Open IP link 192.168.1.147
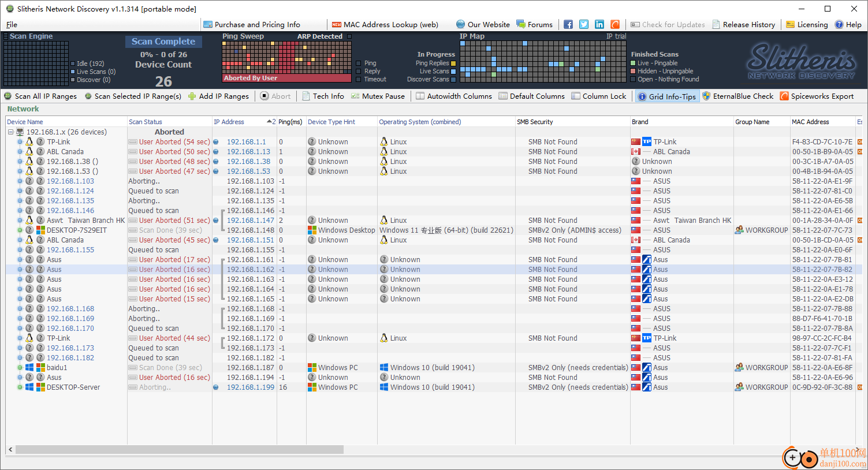This screenshot has width=868, height=470. pyautogui.click(x=251, y=220)
